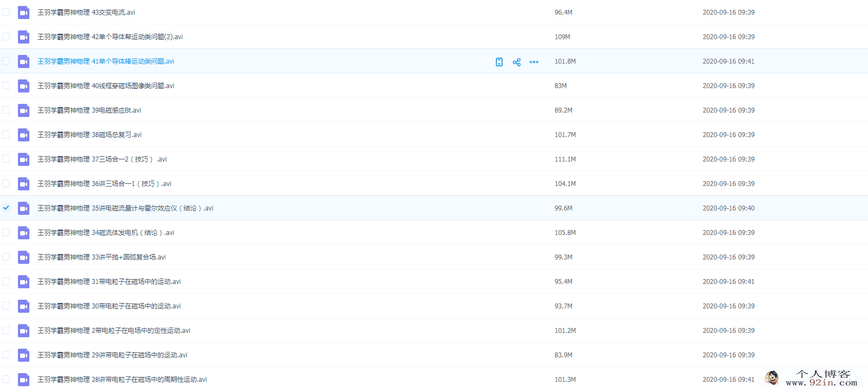Open file name 40线框穿磁场图像类问题.avi
Viewport: 868px width, 390px height.
pos(105,85)
